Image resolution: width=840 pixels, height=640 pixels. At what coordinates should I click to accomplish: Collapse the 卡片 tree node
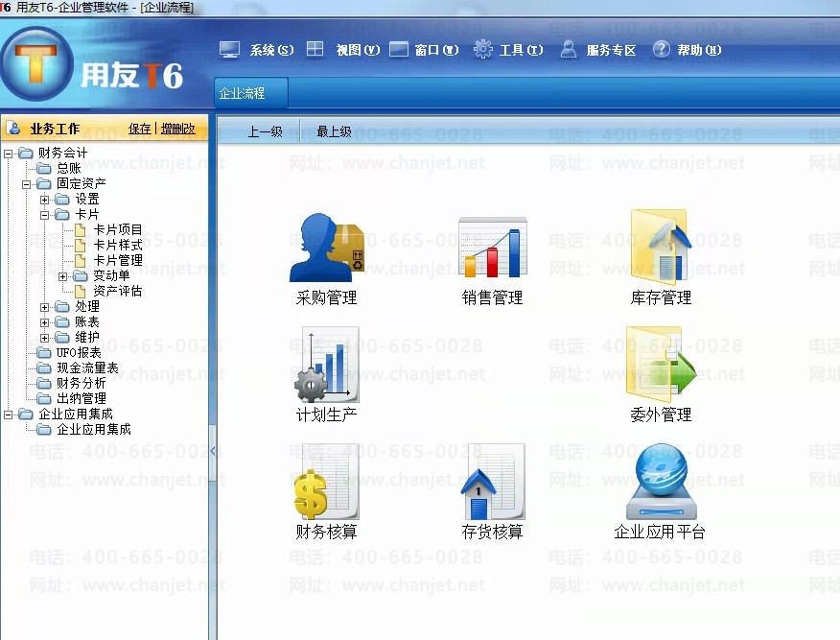44,215
